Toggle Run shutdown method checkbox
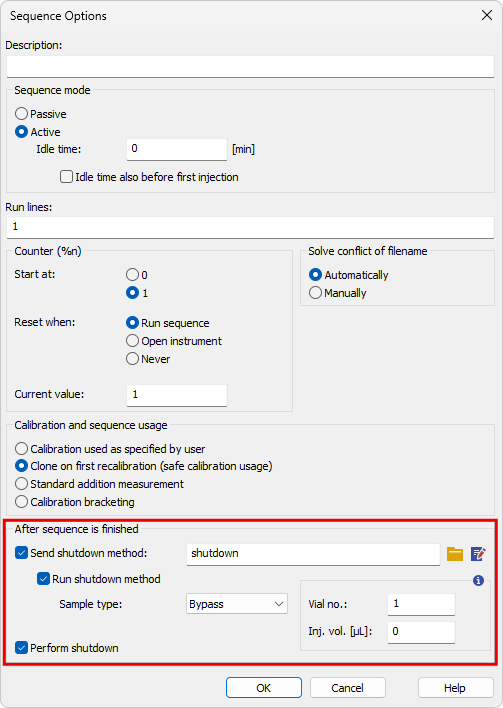The image size is (503, 708). pyautogui.click(x=43, y=579)
